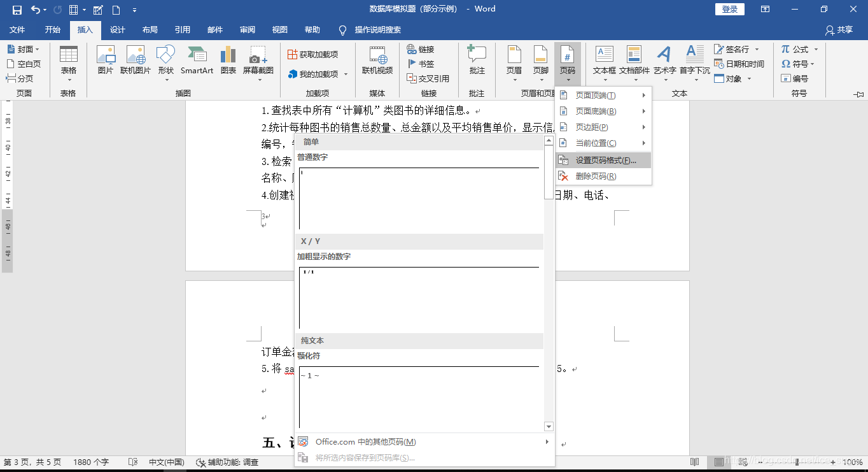Click the word count 1880 个字
868x472 pixels.
tap(91, 462)
